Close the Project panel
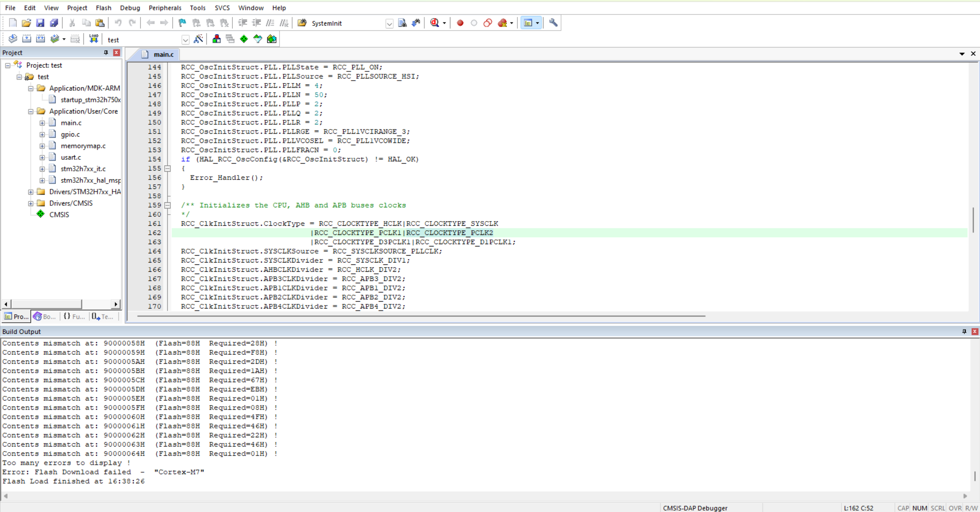The height and width of the screenshot is (512, 980). point(116,53)
